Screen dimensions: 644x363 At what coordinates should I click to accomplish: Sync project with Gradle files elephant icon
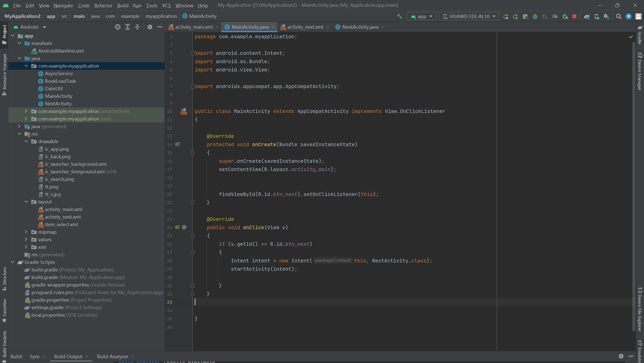tap(587, 16)
